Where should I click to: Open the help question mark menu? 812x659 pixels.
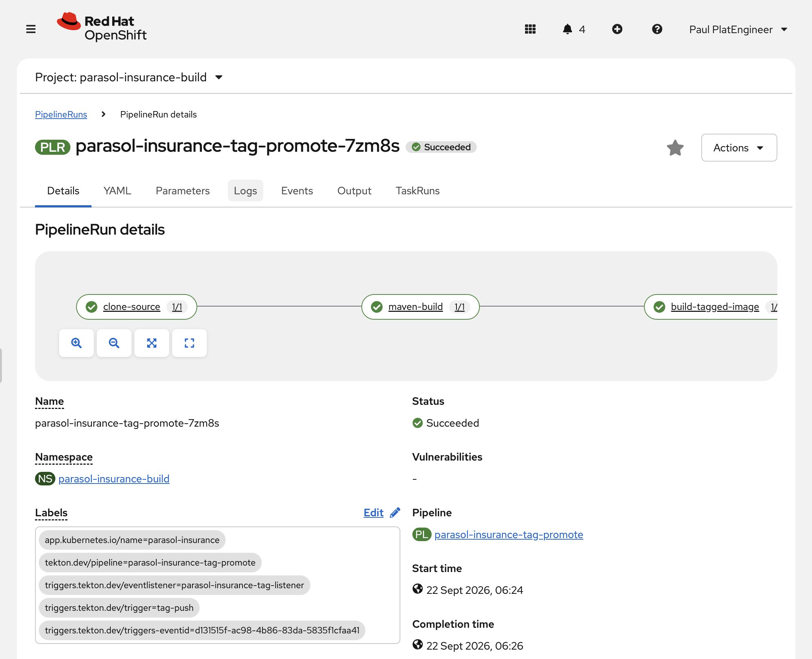pyautogui.click(x=657, y=29)
